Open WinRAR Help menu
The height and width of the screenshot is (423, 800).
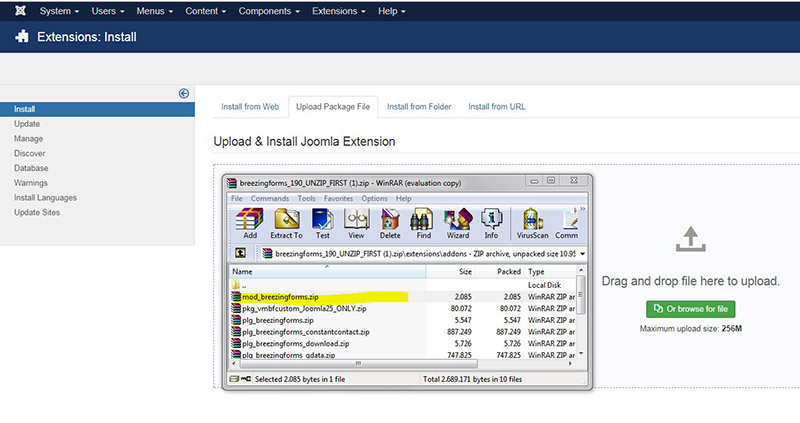(x=403, y=198)
